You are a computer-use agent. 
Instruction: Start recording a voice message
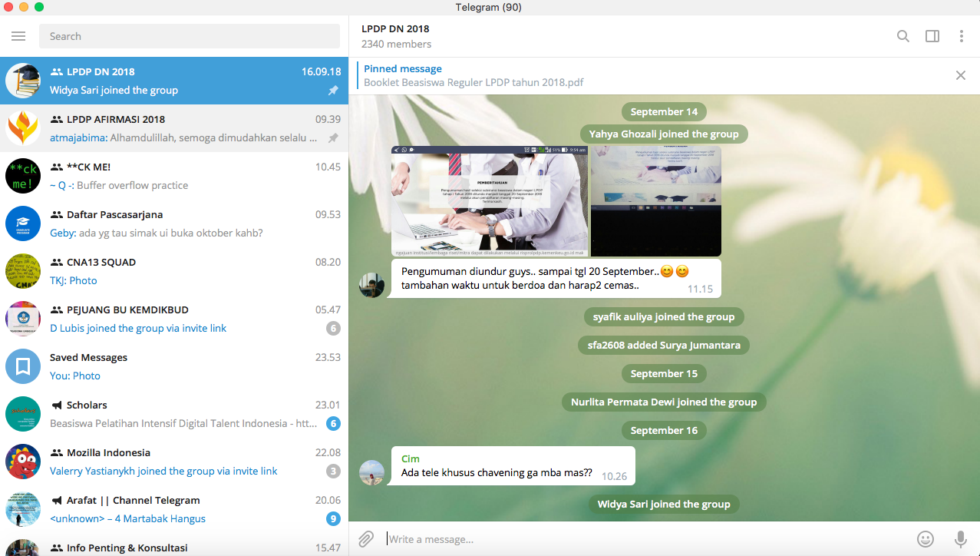pyautogui.click(x=960, y=539)
